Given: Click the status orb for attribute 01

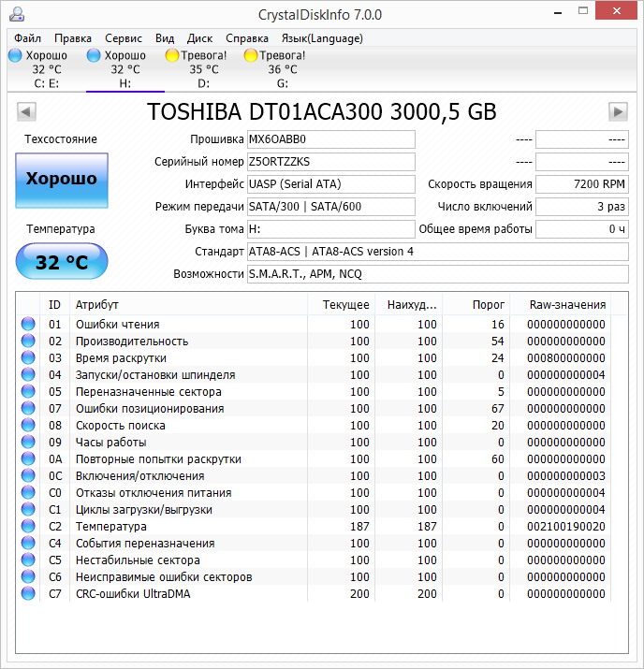Looking at the screenshot, I should pyautogui.click(x=28, y=324).
